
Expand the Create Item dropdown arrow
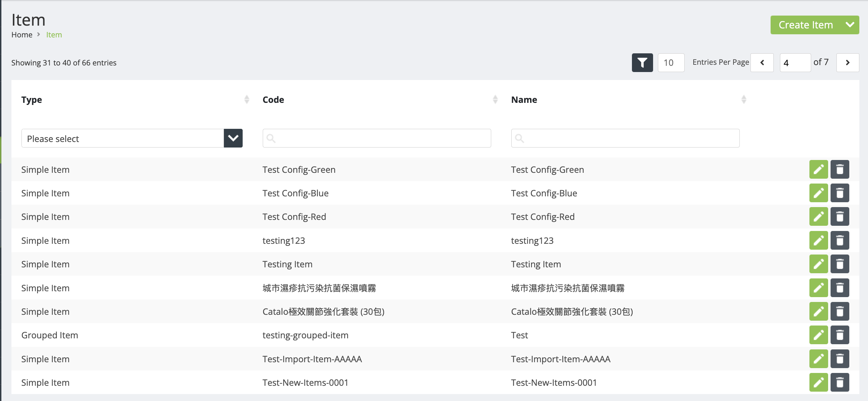[x=850, y=25]
